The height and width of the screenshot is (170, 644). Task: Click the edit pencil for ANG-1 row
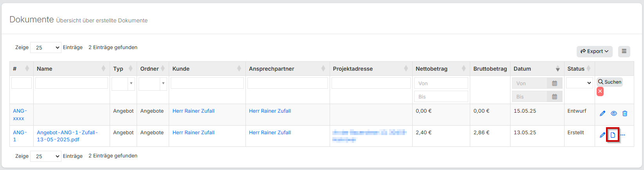[603, 135]
